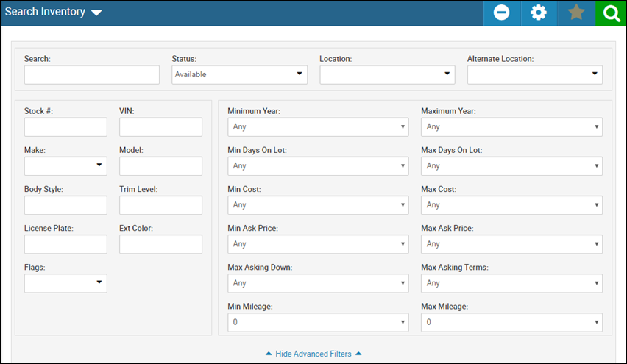Focus the Search text field

coord(92,75)
